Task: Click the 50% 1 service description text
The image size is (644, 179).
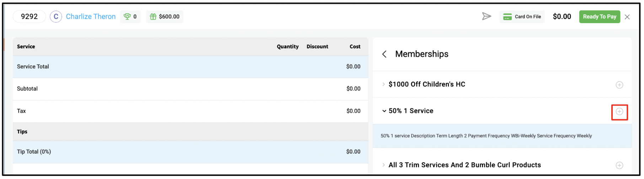Action: 486,136
